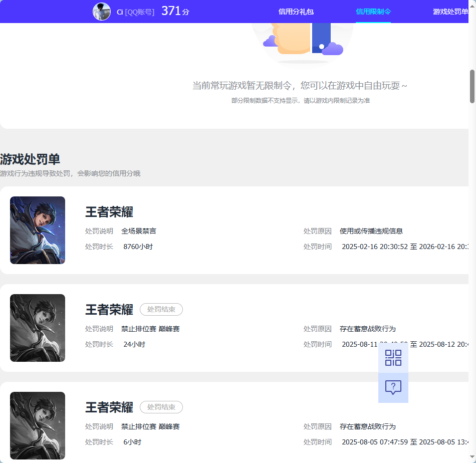Open the grayscale thumbnail of 6小时 record
This screenshot has width=476, height=463.
click(x=38, y=425)
